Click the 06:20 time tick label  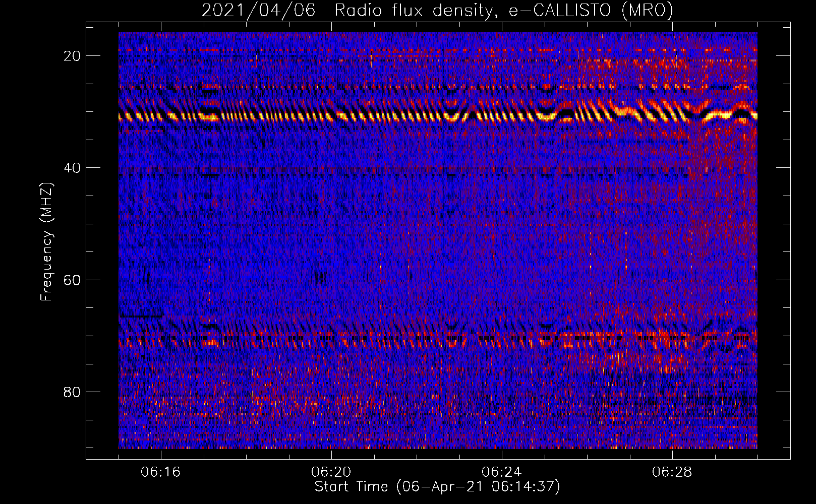point(331,472)
